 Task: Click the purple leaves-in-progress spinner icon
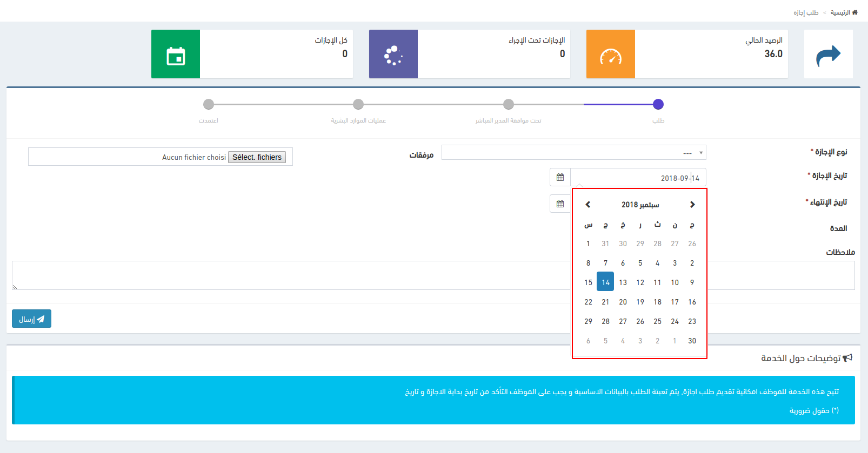(393, 55)
